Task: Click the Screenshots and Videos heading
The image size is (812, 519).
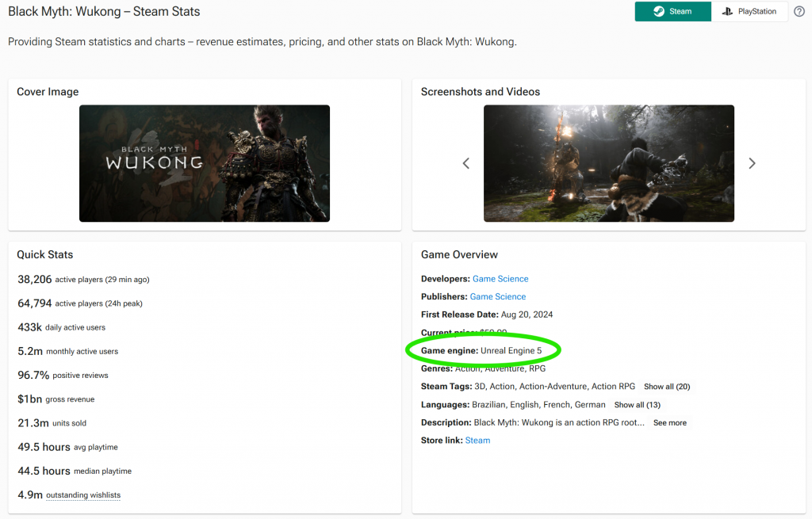Action: pos(481,92)
